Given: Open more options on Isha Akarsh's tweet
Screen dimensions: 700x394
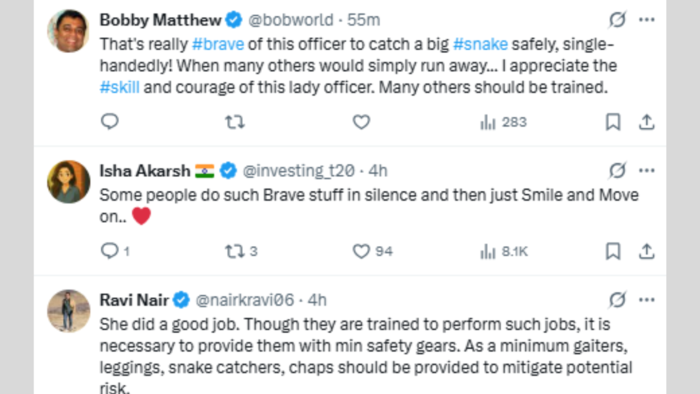Looking at the screenshot, I should (646, 170).
